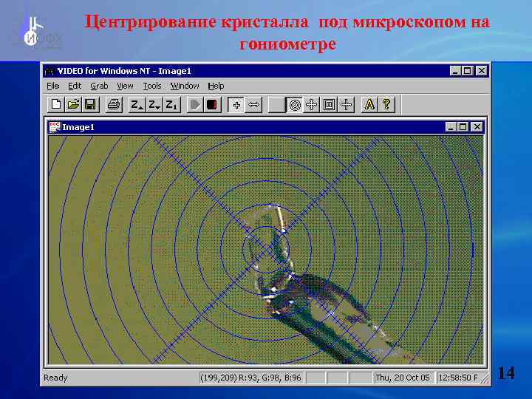
Task: Open the File menu
Action: 53,86
